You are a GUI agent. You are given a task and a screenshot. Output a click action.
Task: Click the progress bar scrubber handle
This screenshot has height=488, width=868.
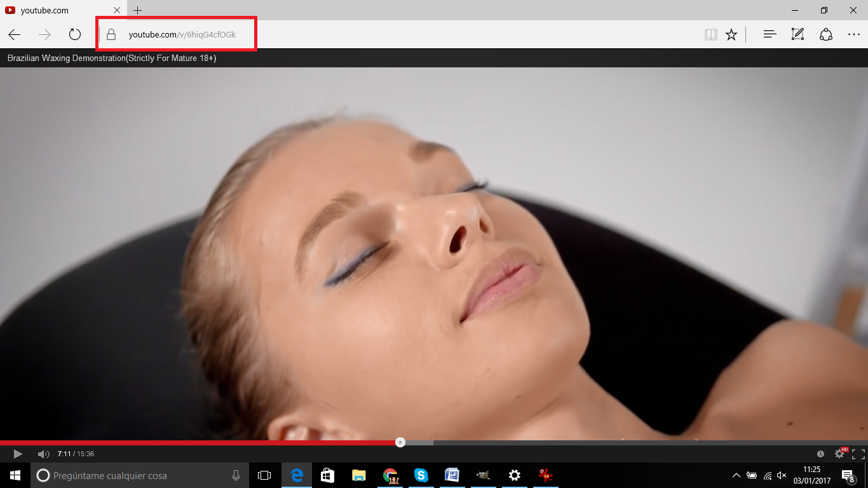[400, 442]
